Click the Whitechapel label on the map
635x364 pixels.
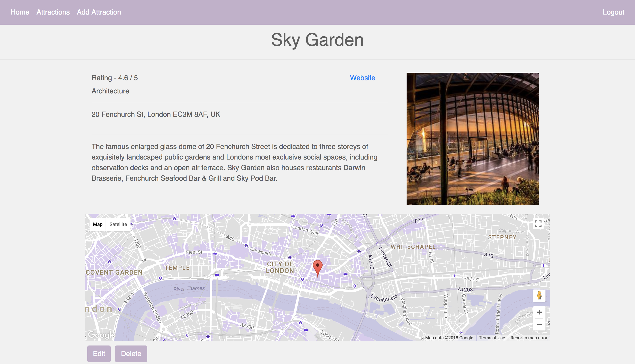(413, 247)
